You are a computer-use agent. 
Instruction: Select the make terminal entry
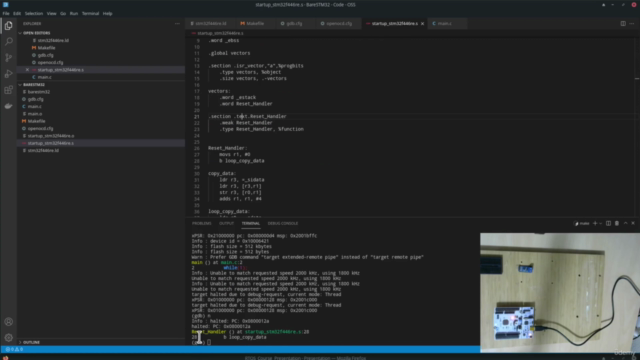(582, 223)
